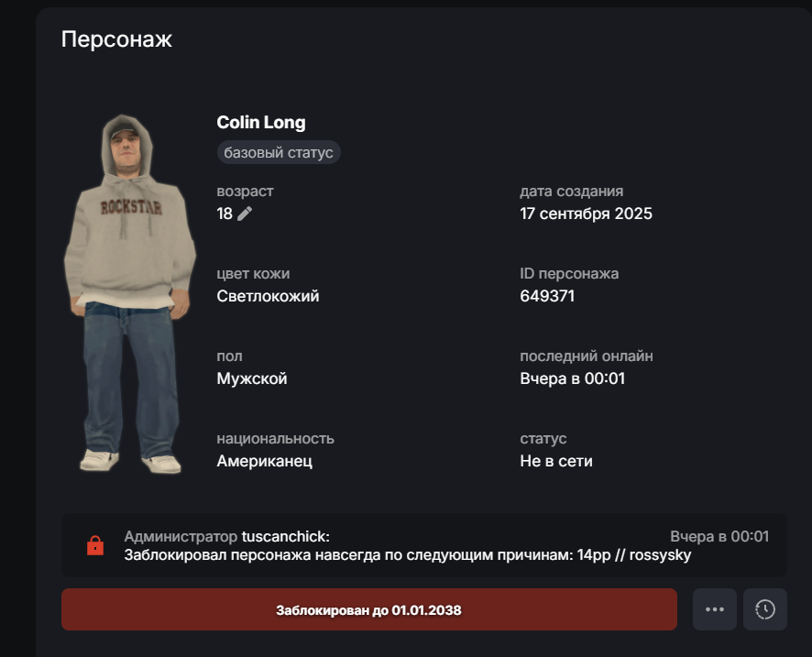Click the pencil icon next to age 18
The width and height of the screenshot is (812, 657).
pos(245,214)
